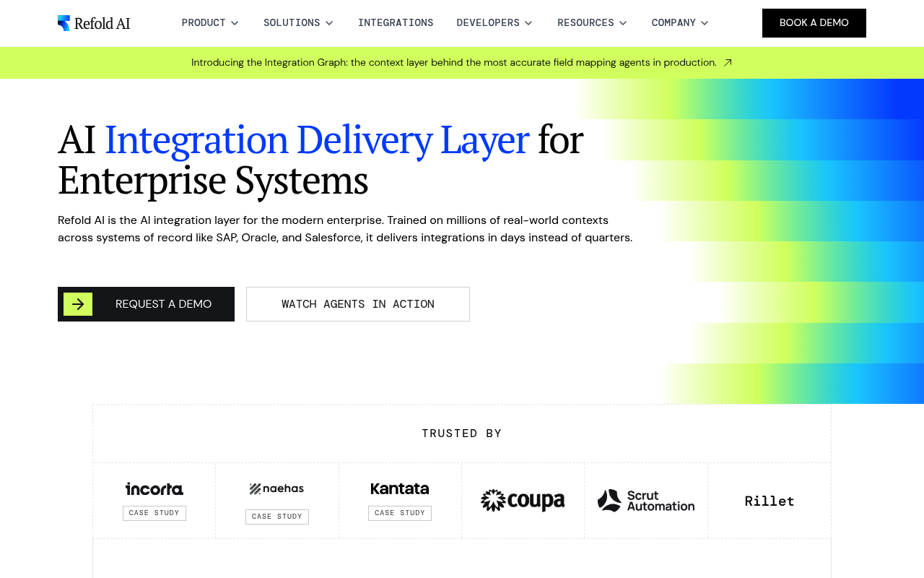Open the Integrations nav item
The image size is (924, 578).
tap(396, 23)
